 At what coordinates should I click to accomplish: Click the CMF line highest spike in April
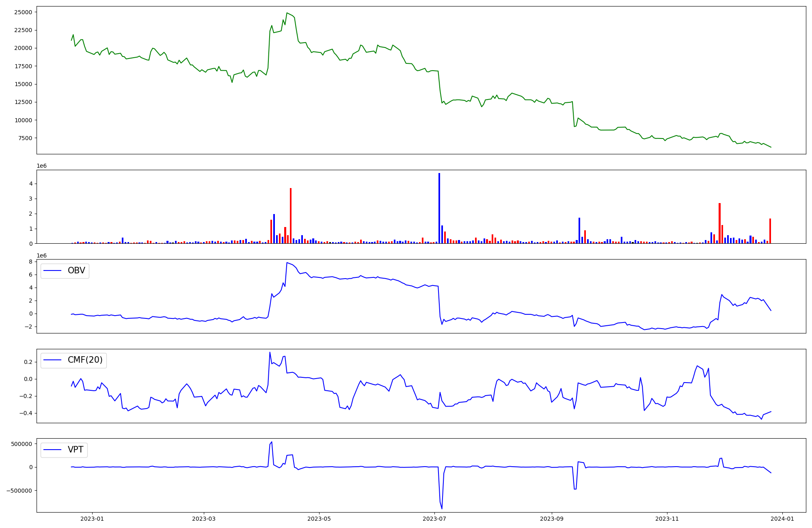click(270, 353)
